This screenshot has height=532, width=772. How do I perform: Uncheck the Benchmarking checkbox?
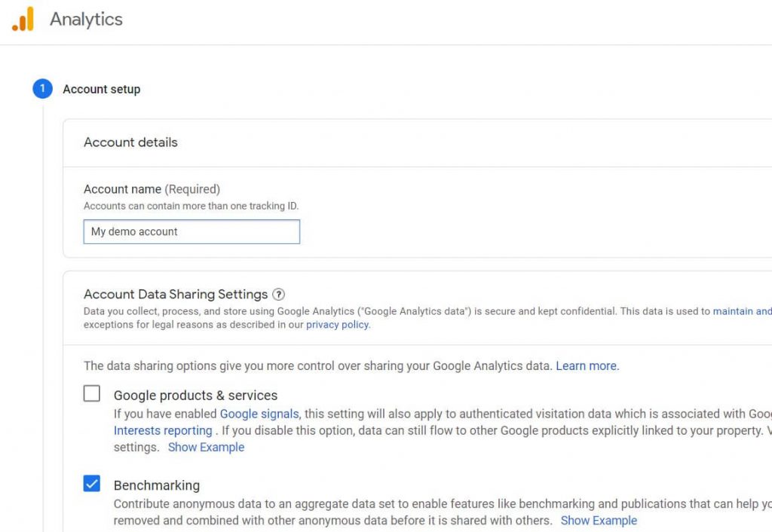coord(92,484)
